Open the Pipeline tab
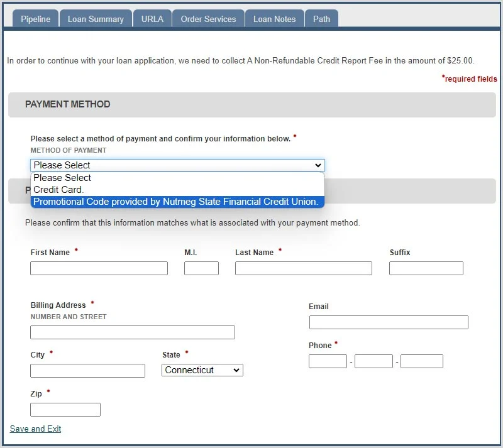The width and height of the screenshot is (503, 448). [36, 19]
